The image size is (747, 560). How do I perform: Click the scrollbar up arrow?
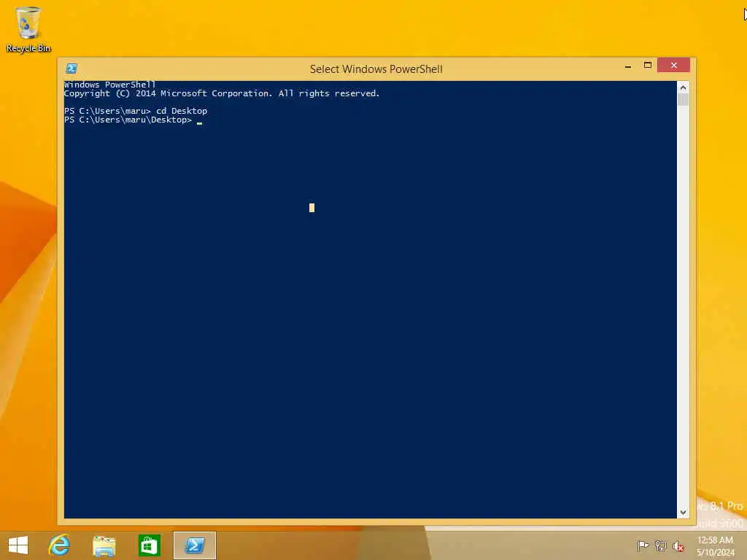683,87
